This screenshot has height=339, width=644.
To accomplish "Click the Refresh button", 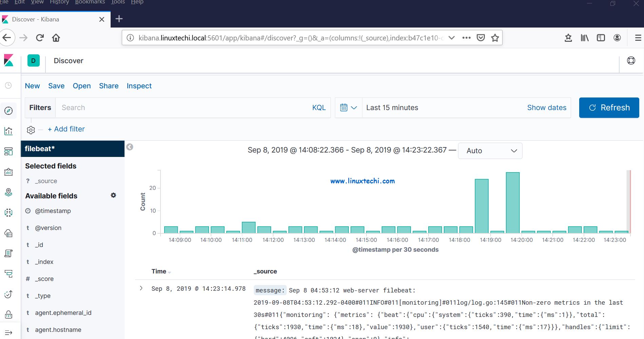I will point(609,107).
